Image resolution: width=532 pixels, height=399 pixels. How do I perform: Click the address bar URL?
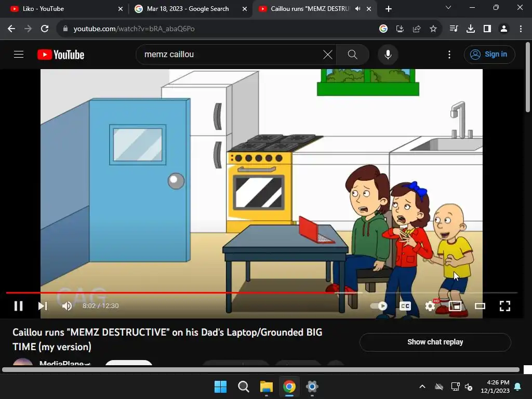pos(134,29)
